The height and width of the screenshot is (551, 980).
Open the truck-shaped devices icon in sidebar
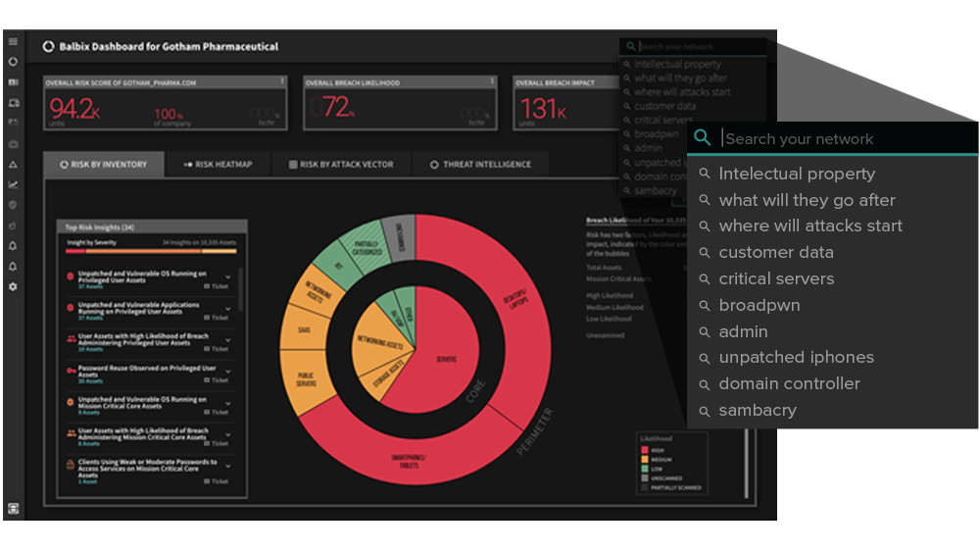click(14, 103)
